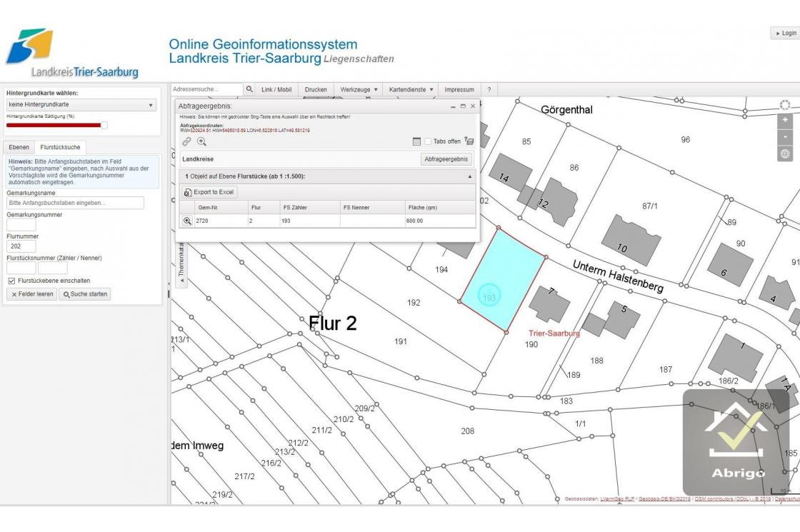Close the Abfrageergebnis dialog

473,106
